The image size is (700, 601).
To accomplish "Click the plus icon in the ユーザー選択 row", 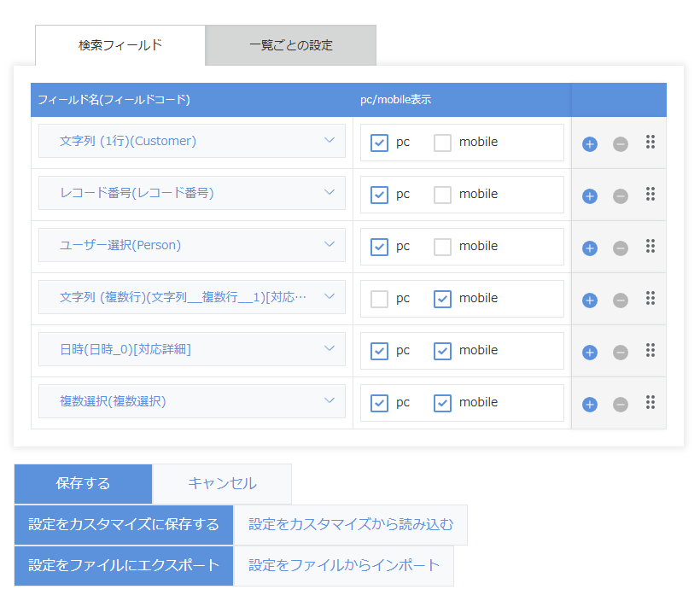I will pos(589,248).
